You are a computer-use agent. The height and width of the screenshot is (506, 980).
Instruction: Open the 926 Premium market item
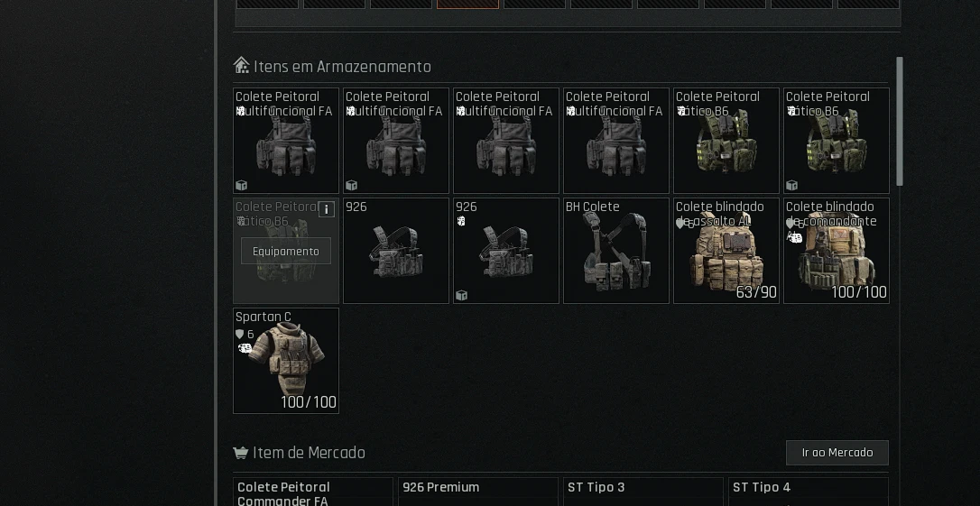coord(477,492)
